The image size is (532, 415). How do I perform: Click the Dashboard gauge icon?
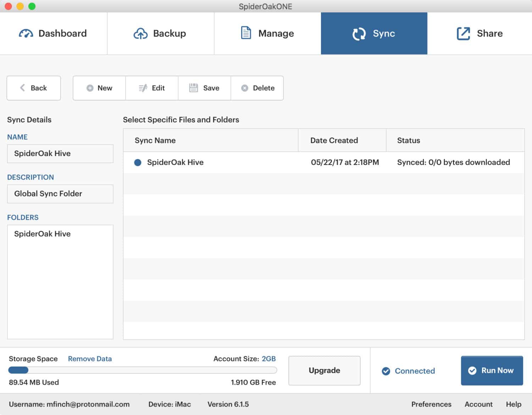26,34
